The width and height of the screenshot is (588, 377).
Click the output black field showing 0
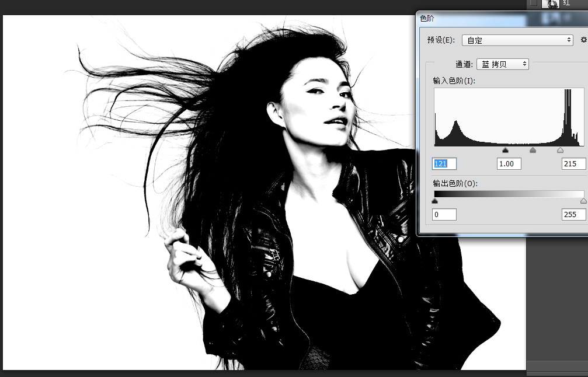(444, 214)
